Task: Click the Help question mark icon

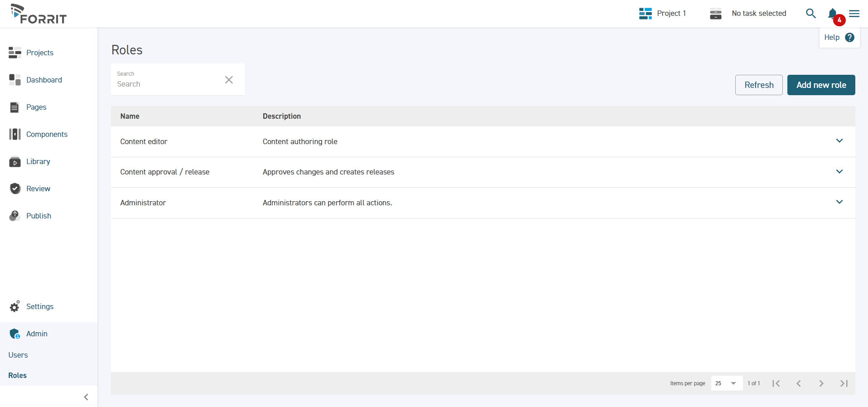Action: (x=849, y=38)
